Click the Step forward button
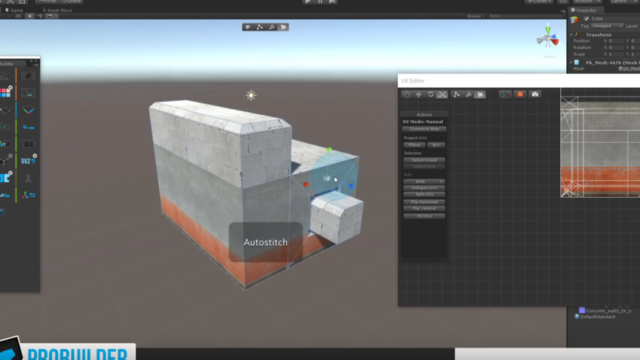 (x=332, y=2)
